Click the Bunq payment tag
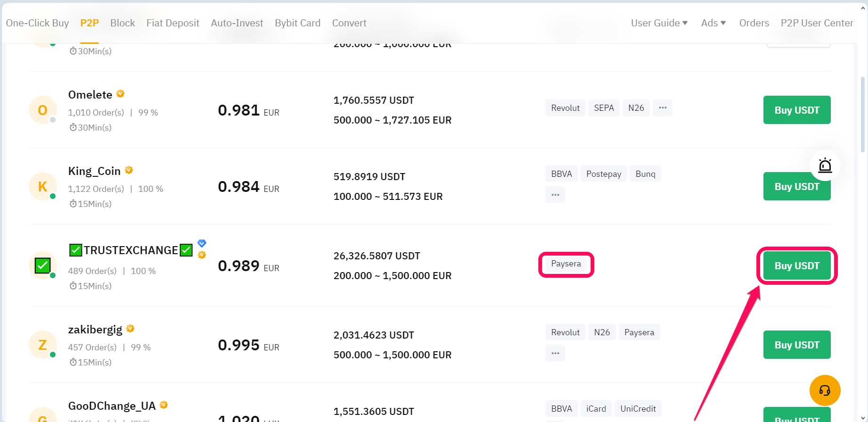This screenshot has height=422, width=868. (x=645, y=174)
